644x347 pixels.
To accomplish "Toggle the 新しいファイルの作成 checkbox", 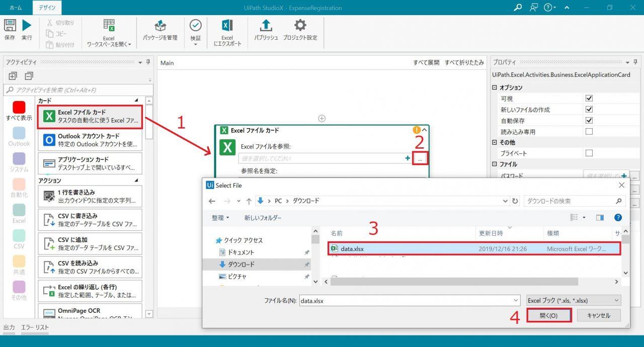I will pos(589,110).
